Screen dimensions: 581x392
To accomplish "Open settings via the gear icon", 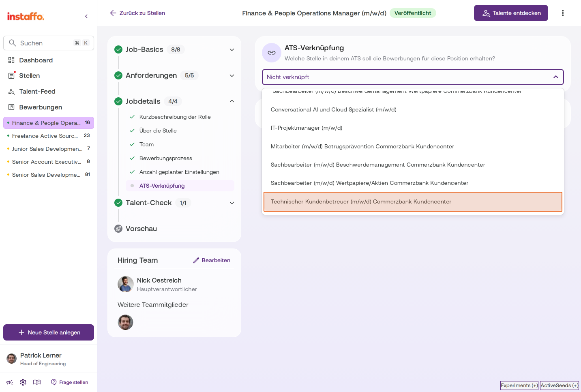I will 23,382.
